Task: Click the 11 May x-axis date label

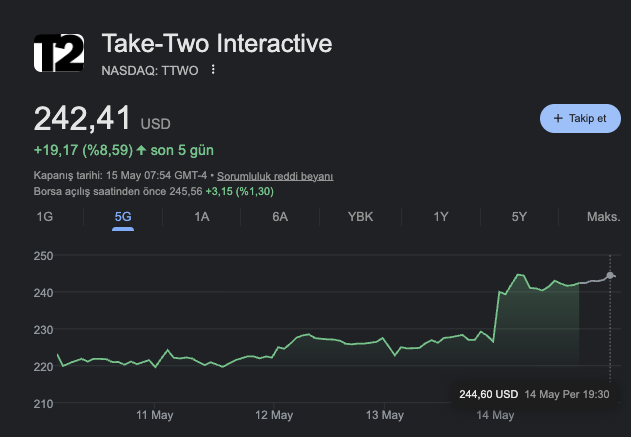Action: tap(155, 415)
